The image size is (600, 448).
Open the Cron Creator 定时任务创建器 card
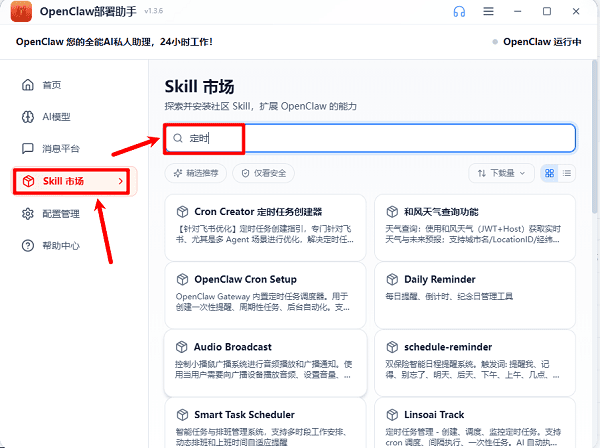pyautogui.click(x=265, y=228)
